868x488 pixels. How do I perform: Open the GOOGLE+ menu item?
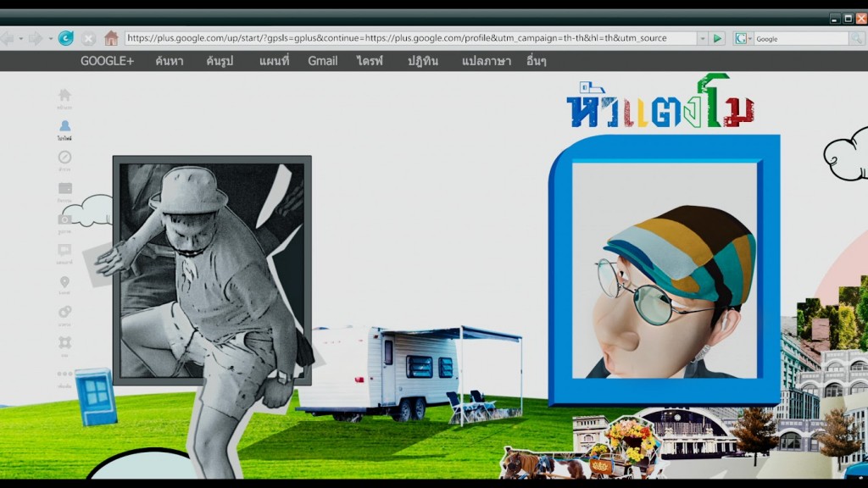click(108, 61)
